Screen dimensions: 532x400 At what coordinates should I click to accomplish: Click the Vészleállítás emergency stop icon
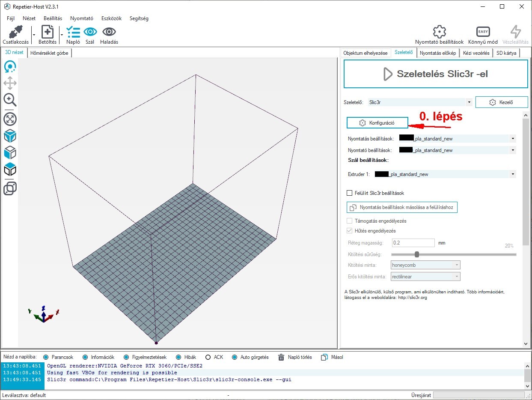515,32
